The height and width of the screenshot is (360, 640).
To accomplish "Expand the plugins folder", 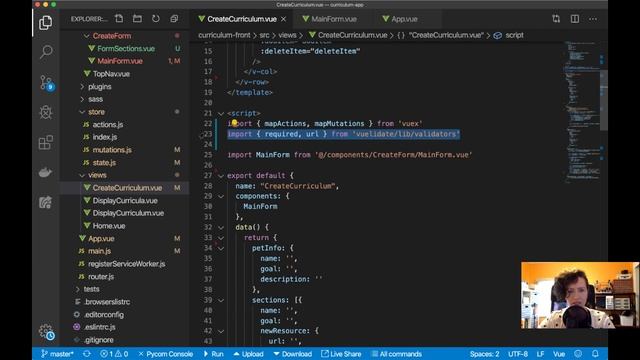I will click(x=82, y=87).
